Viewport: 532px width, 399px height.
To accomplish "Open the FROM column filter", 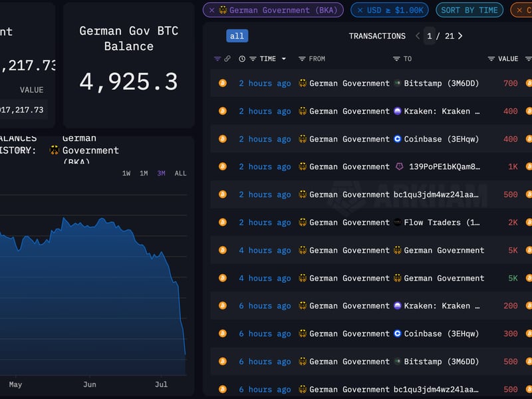I will (301, 59).
